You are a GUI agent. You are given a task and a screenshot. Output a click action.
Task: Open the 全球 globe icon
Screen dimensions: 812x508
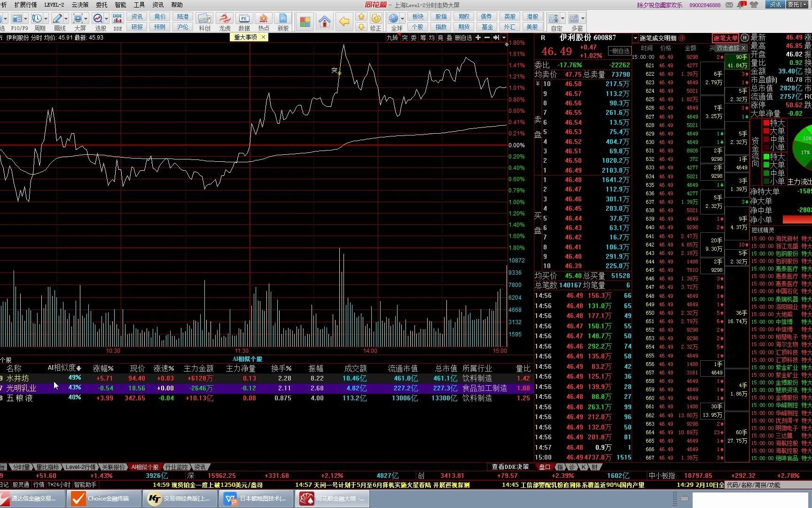pos(394,18)
